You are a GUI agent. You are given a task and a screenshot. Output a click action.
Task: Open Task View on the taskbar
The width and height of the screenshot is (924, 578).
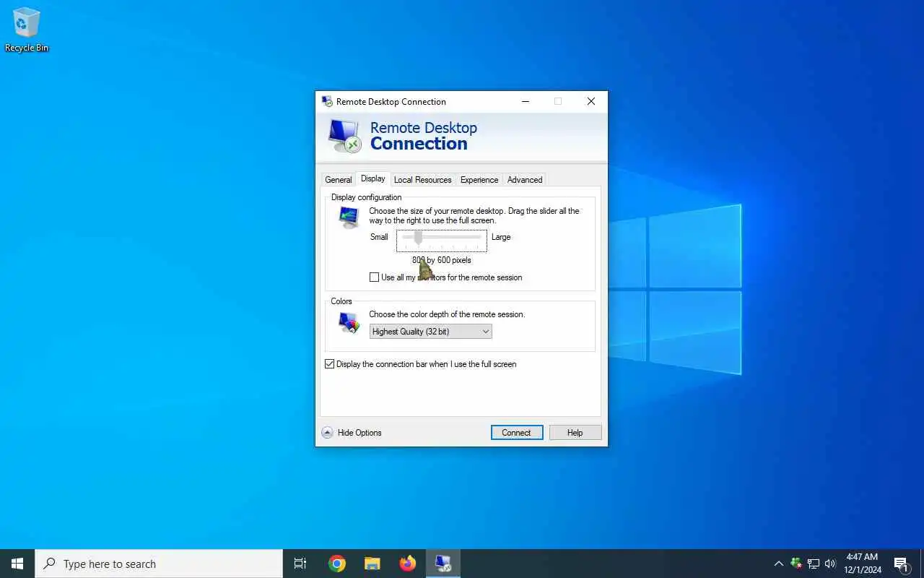pyautogui.click(x=300, y=564)
